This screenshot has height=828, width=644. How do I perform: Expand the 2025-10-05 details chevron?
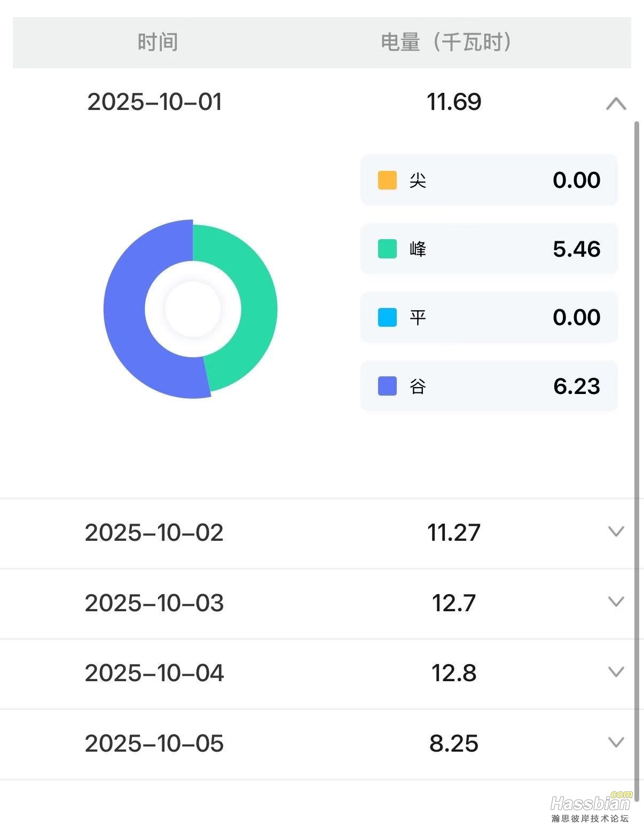tap(616, 742)
